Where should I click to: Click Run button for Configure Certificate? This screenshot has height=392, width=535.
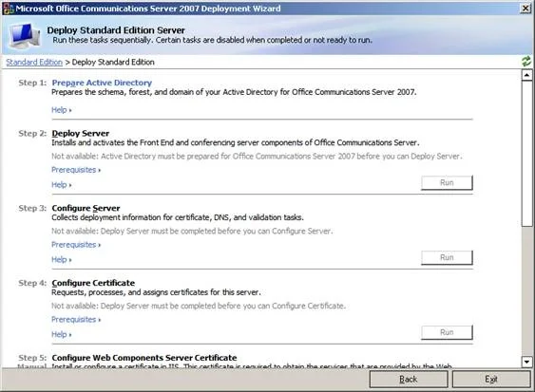[x=447, y=332]
